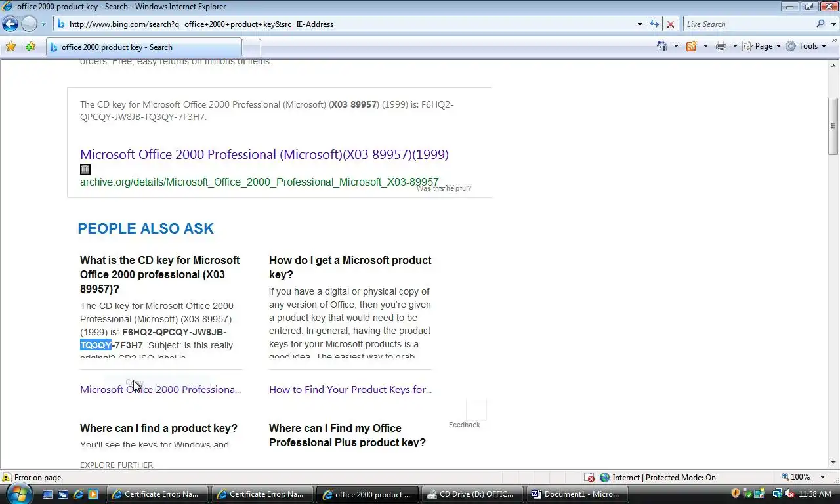Click inside the Live Search box

[748, 24]
